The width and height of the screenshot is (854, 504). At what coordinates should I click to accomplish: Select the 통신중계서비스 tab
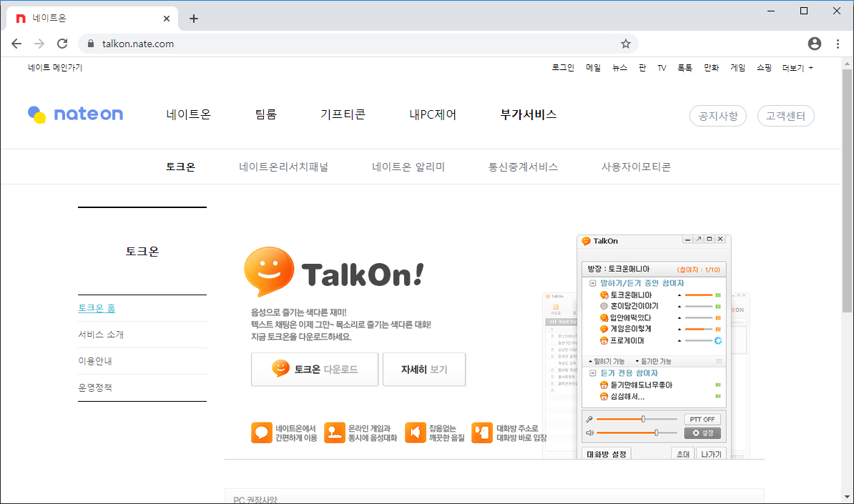tap(523, 167)
